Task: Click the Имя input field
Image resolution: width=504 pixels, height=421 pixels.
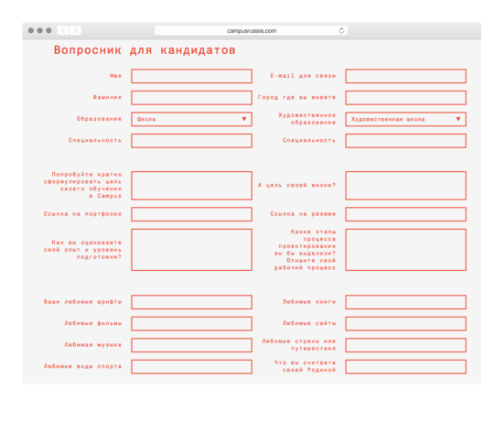Action: click(191, 76)
